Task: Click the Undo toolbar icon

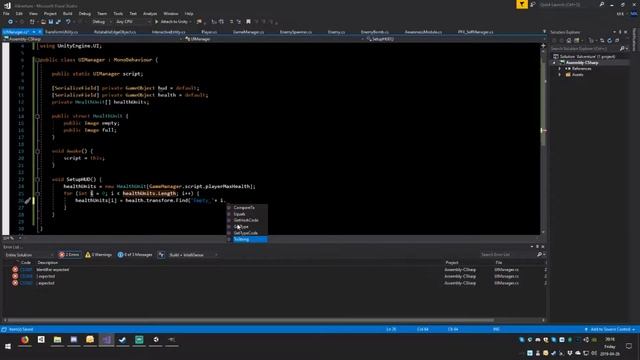Action: 68,22
